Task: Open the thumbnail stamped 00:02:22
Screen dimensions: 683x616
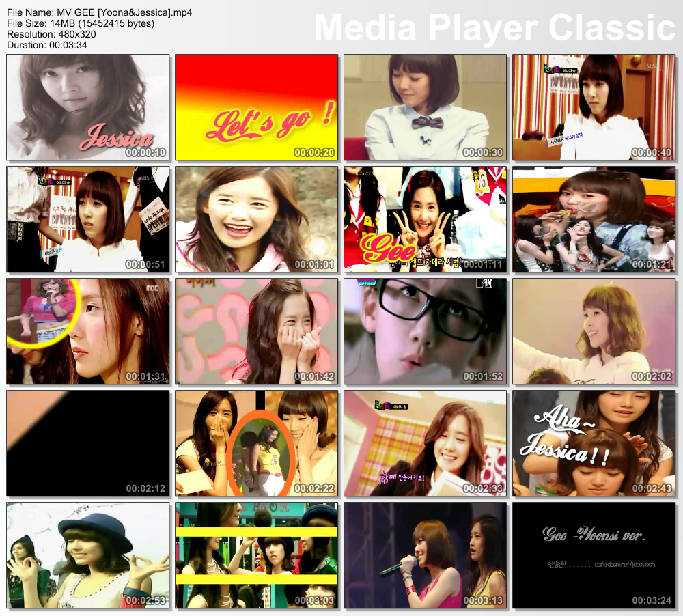Action: (257, 443)
